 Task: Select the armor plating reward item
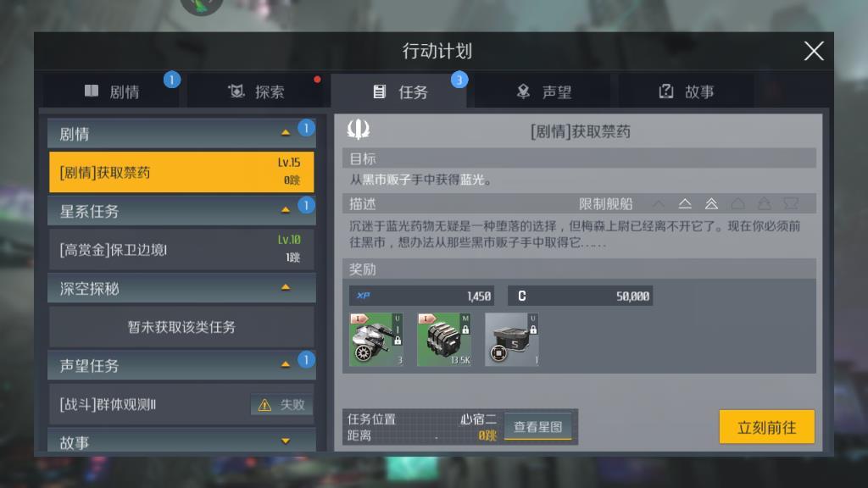(443, 339)
